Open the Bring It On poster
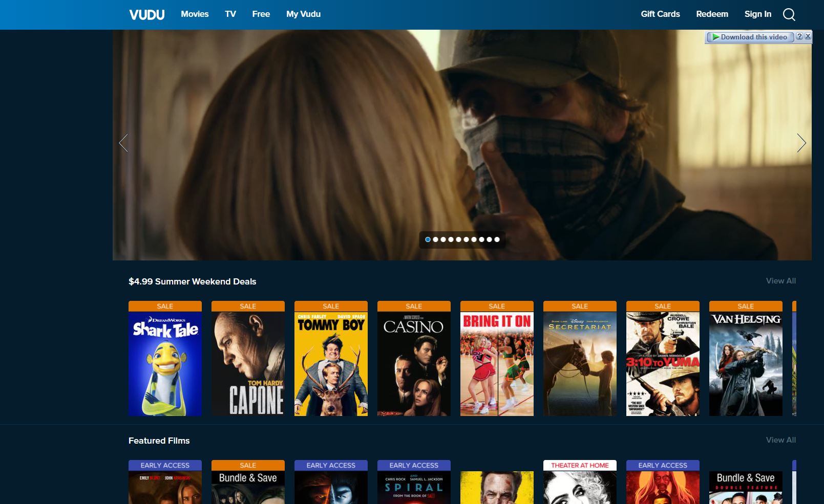The height and width of the screenshot is (504, 824). pyautogui.click(x=497, y=358)
